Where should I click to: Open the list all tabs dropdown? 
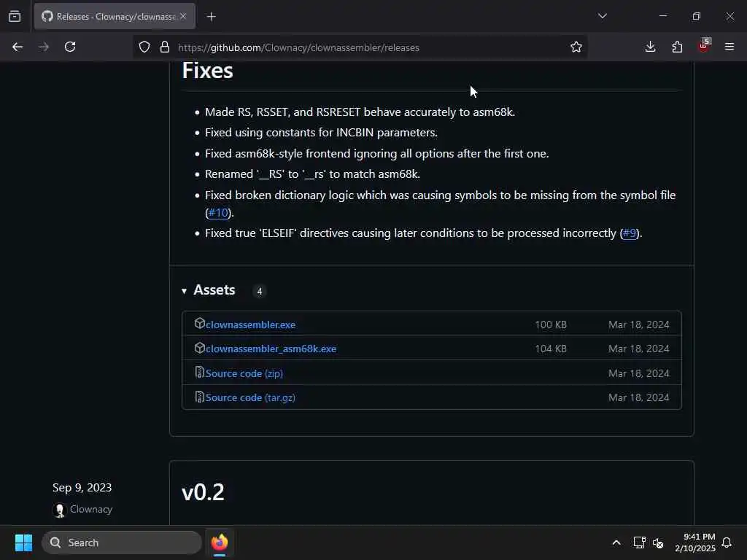[x=602, y=16]
